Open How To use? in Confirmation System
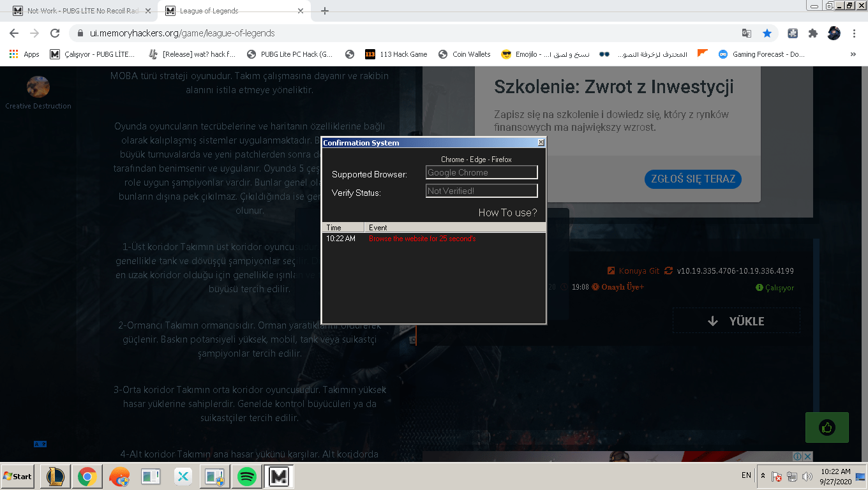868x490 pixels. [507, 212]
